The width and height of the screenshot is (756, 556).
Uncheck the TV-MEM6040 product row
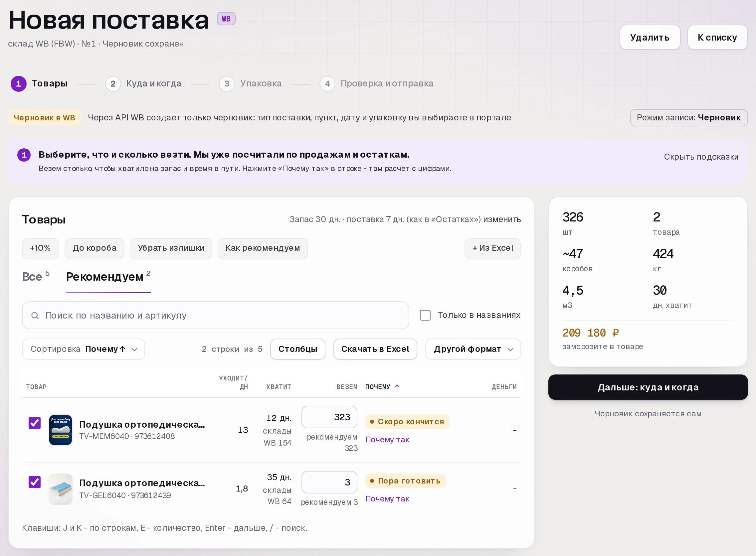[34, 423]
